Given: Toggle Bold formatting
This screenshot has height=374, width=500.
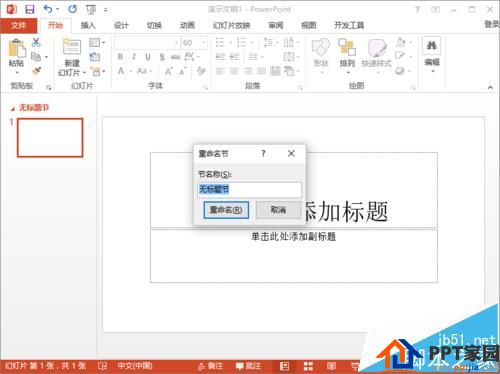Looking at the screenshot, I should (120, 57).
